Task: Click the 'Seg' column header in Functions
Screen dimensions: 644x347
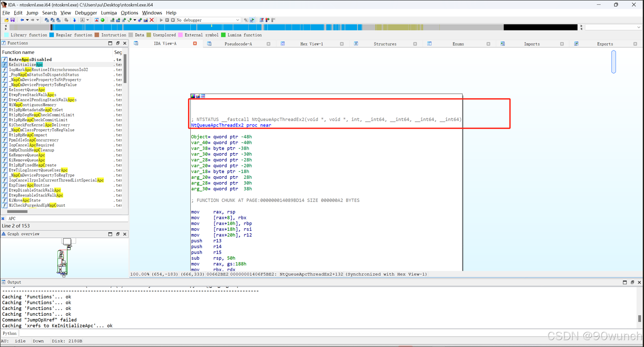Action: (118, 52)
